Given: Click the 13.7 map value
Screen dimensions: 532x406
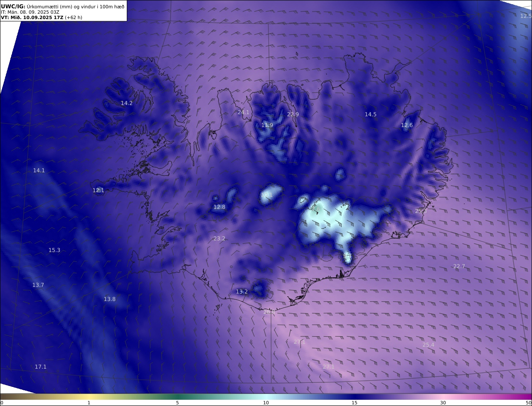Looking at the screenshot, I should click(38, 285).
